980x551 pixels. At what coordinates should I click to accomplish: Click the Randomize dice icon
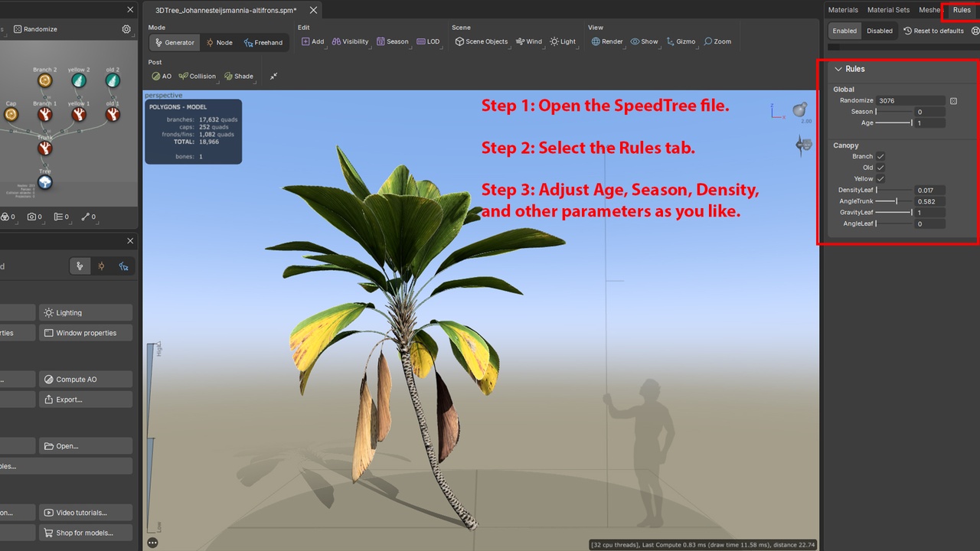click(953, 100)
